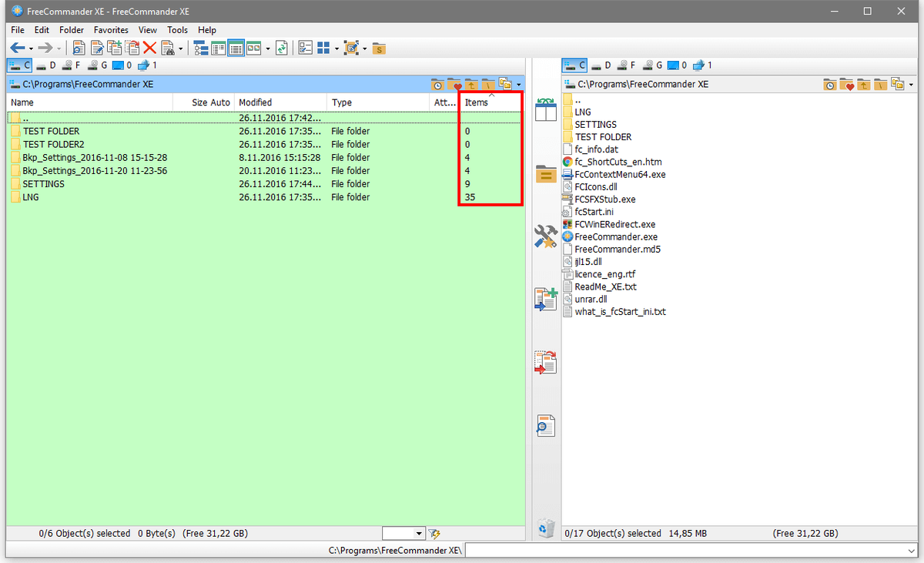Click the View file toolbar icon
Screen dimensions: 924x563
point(79,48)
